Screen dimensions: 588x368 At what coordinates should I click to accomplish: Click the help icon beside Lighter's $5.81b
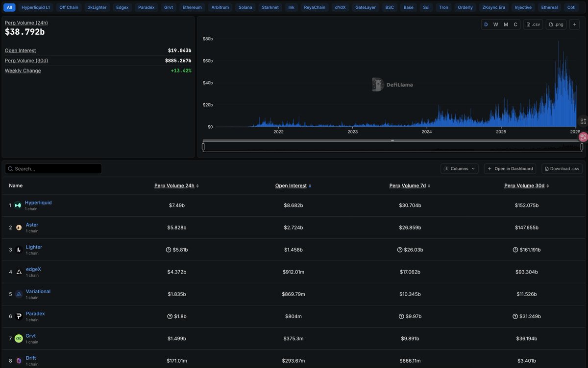click(x=169, y=250)
